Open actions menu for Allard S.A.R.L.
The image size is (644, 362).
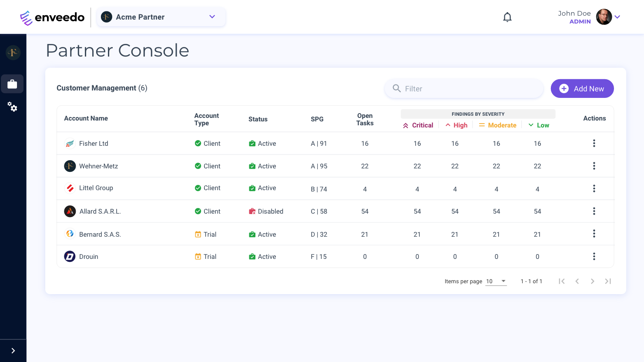tap(594, 211)
